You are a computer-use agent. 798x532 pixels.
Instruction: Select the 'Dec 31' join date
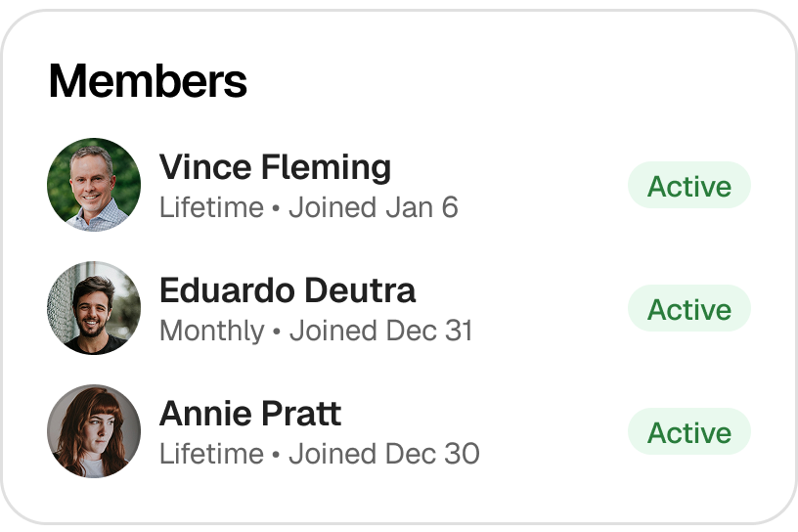tap(429, 331)
